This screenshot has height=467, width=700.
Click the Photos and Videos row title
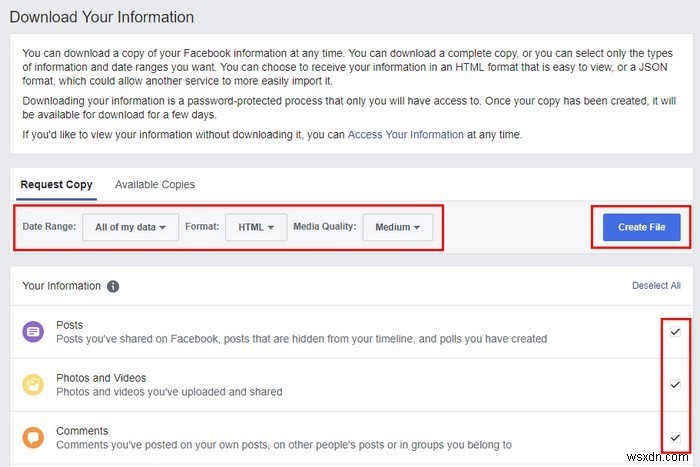[x=101, y=378]
